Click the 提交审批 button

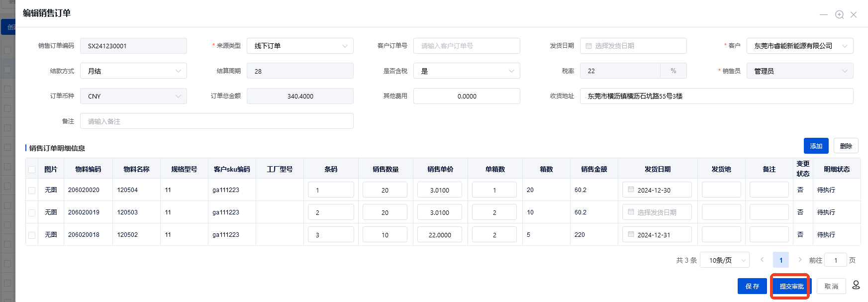(x=791, y=286)
